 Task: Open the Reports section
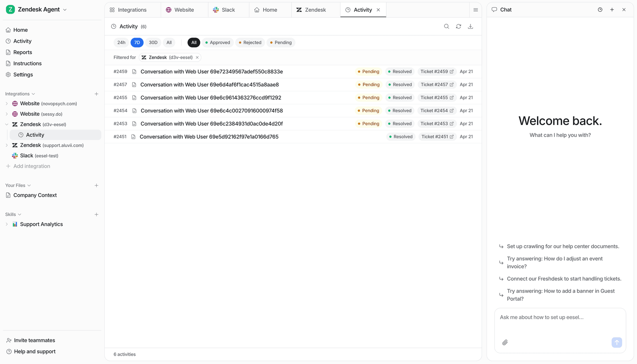23,52
